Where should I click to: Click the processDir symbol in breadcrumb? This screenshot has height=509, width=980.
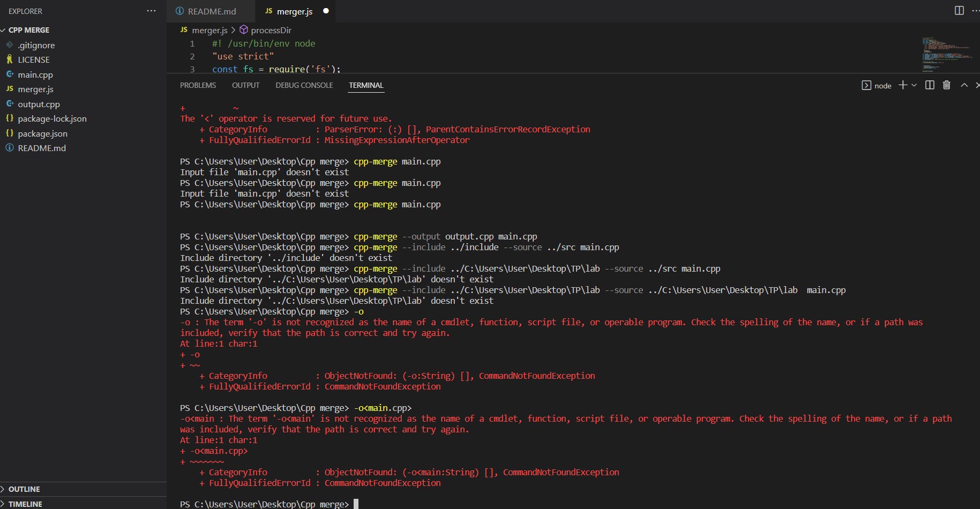271,30
